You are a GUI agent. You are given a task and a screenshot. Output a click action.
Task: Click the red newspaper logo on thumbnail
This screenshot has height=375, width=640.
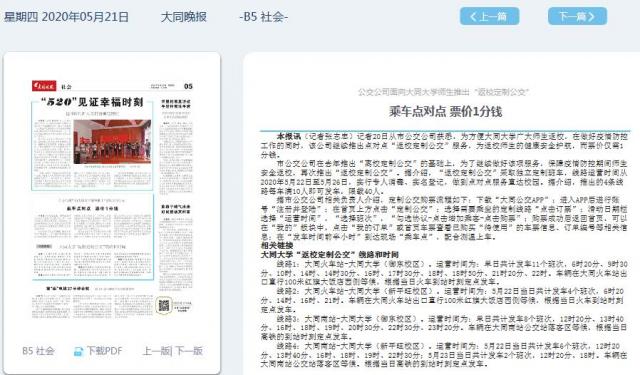[x=44, y=86]
